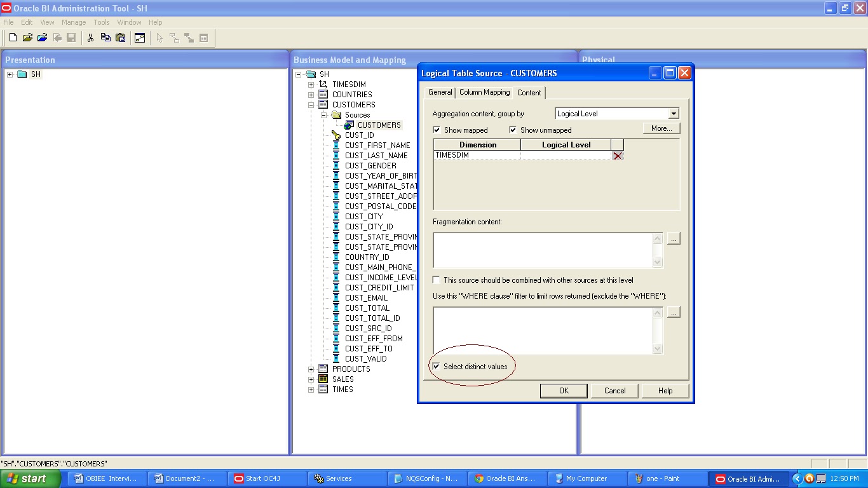
Task: Switch to one - Paint taskbar window
Action: tap(667, 479)
